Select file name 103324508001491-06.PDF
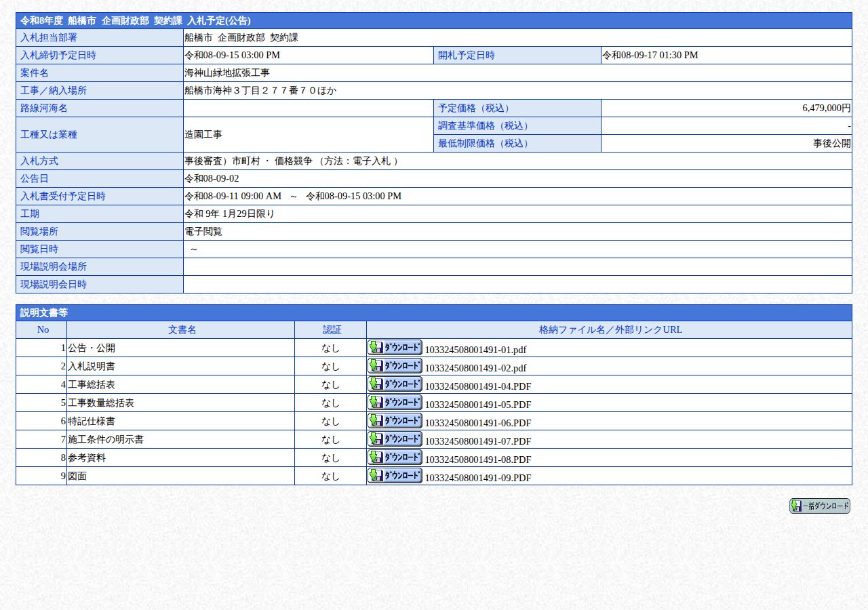Screen dimensions: 868x610 pyautogui.click(x=477, y=423)
